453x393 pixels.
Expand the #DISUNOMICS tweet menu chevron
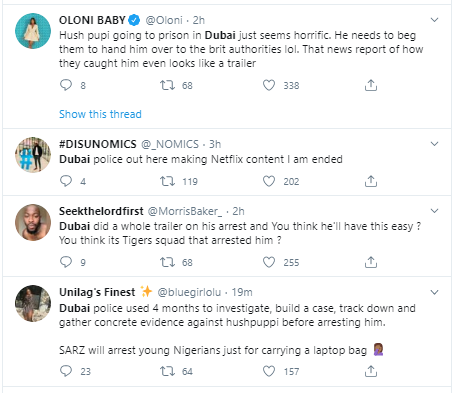pyautogui.click(x=434, y=144)
